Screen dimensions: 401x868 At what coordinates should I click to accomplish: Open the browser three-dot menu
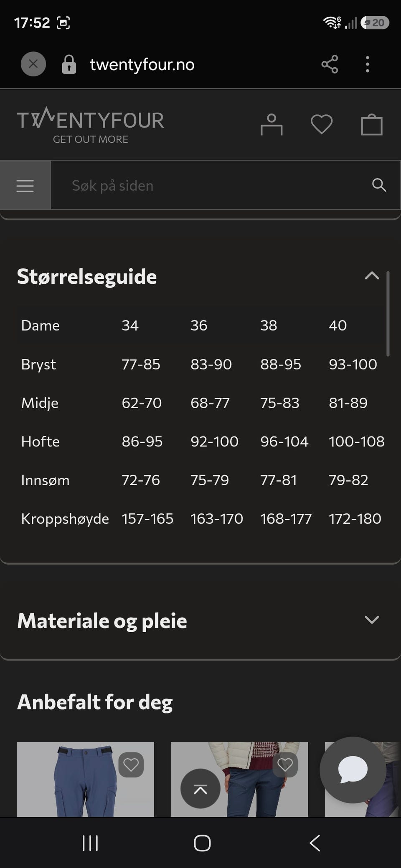pos(368,64)
